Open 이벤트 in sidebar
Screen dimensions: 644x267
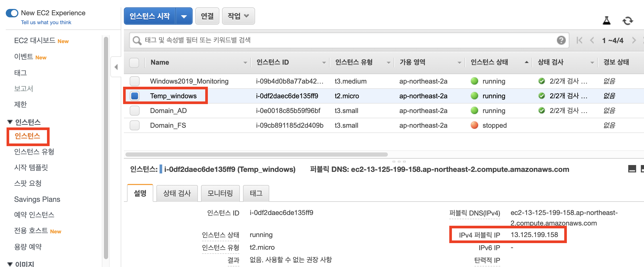tap(24, 57)
